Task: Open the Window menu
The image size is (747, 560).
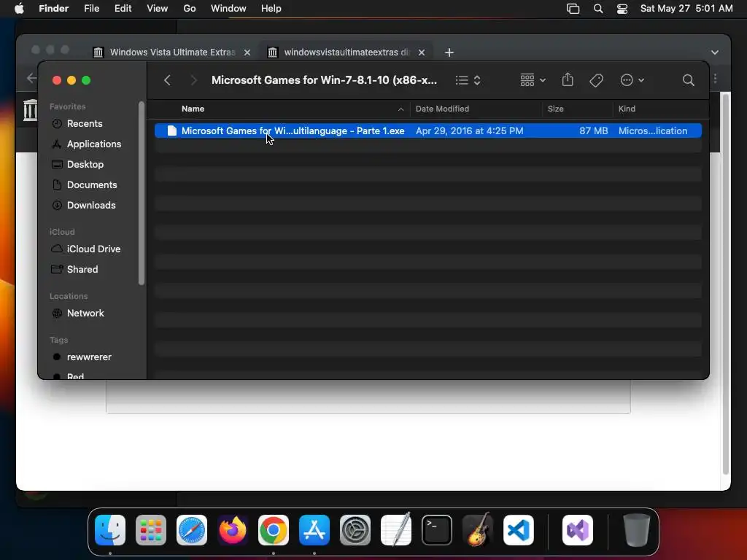Action: 228,9
